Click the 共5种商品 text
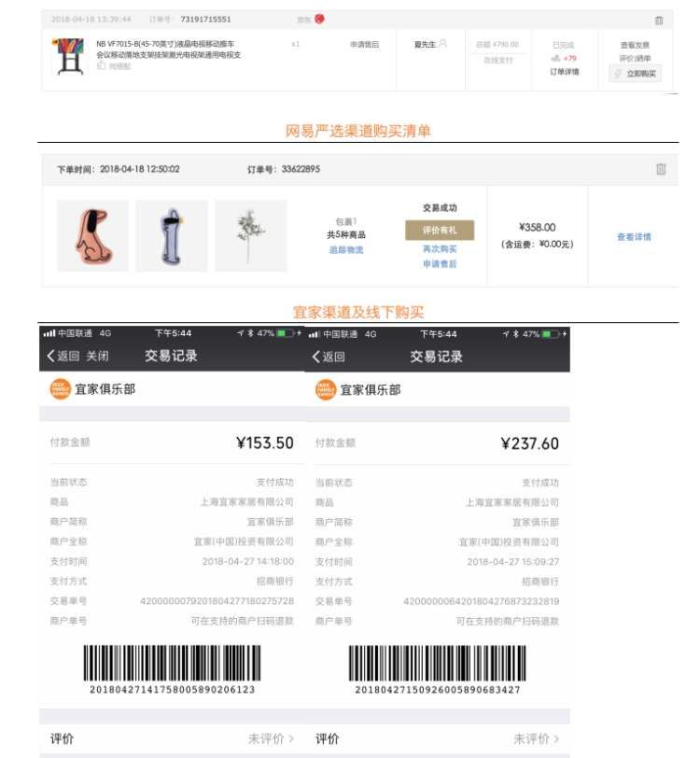 pos(346,235)
